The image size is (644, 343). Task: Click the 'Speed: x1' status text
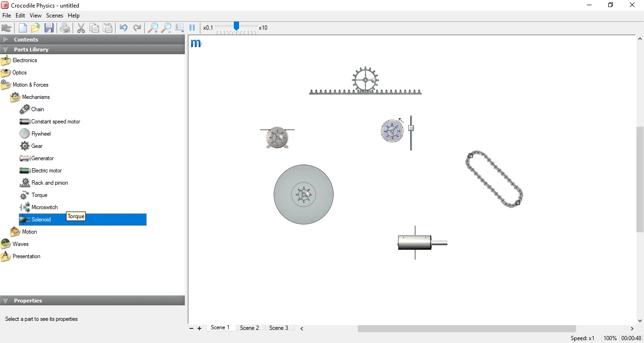(583, 338)
